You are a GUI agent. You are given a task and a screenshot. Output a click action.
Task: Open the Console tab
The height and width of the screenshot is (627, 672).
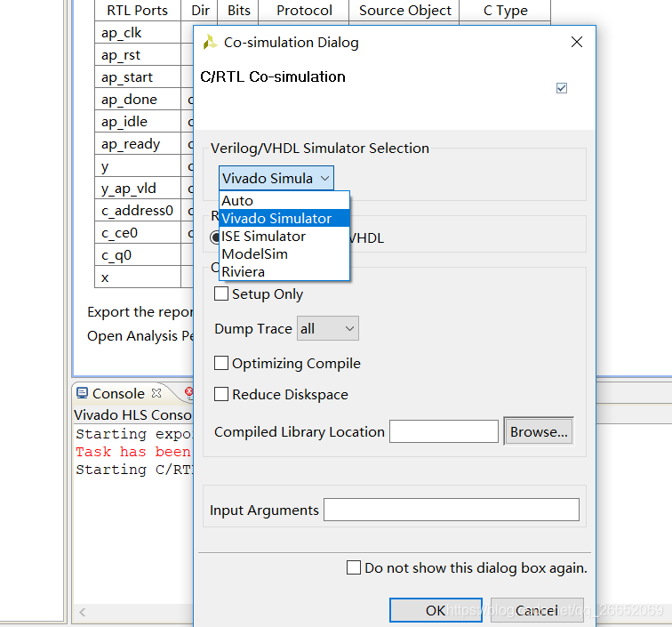click(118, 393)
